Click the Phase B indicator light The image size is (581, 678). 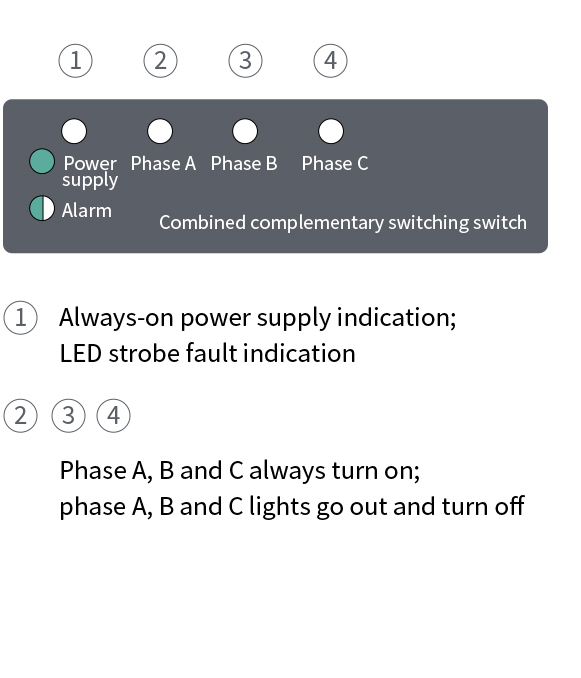(x=245, y=131)
